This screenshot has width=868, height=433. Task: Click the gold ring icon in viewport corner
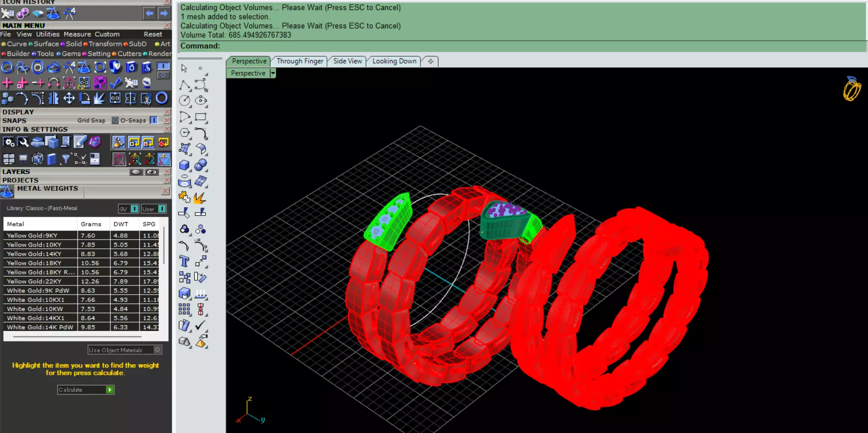852,89
